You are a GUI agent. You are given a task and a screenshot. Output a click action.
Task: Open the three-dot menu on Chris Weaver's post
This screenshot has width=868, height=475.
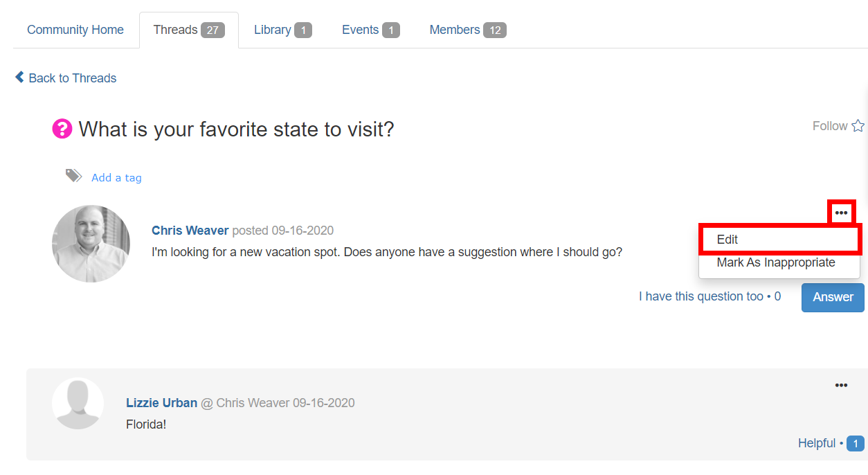(x=841, y=213)
